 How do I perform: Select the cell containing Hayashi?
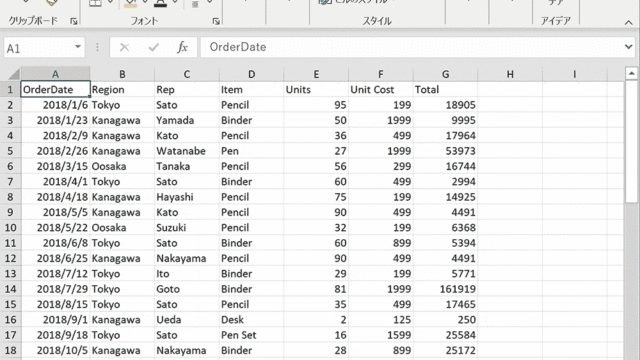[x=187, y=197]
